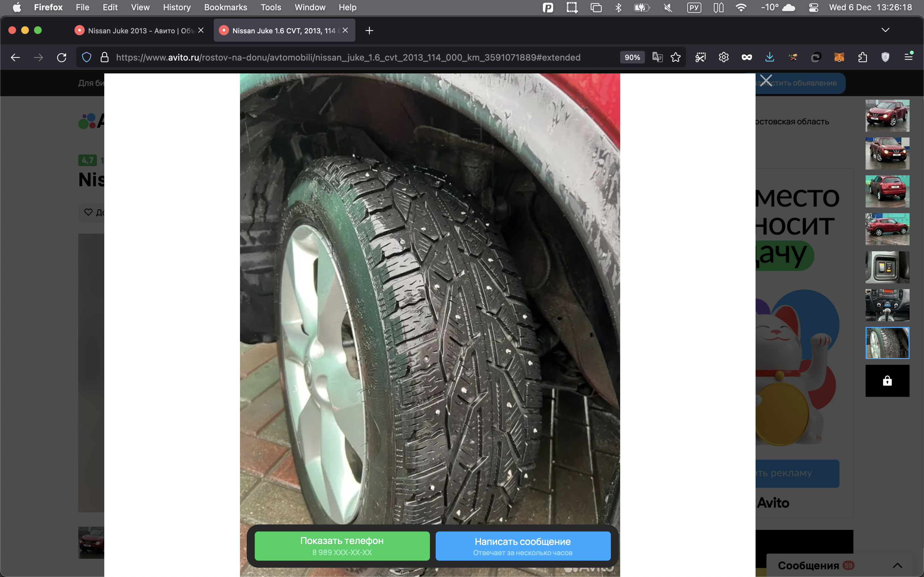Screen dimensions: 924x577
Task: Open the MetaMask fox extension
Action: pyautogui.click(x=839, y=58)
